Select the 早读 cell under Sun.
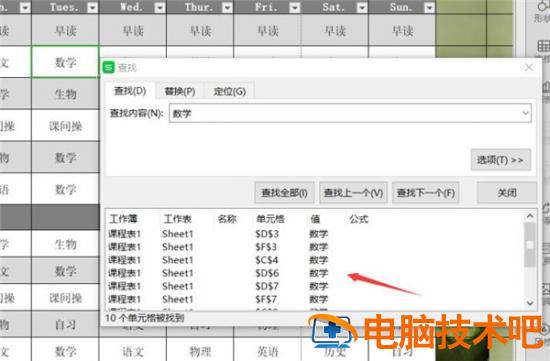550x361 pixels. (x=402, y=31)
